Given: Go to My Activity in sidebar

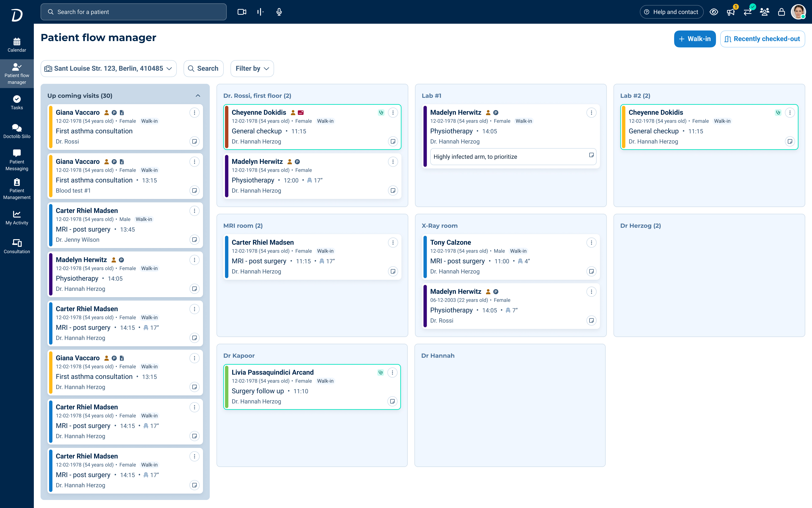Looking at the screenshot, I should (17, 218).
